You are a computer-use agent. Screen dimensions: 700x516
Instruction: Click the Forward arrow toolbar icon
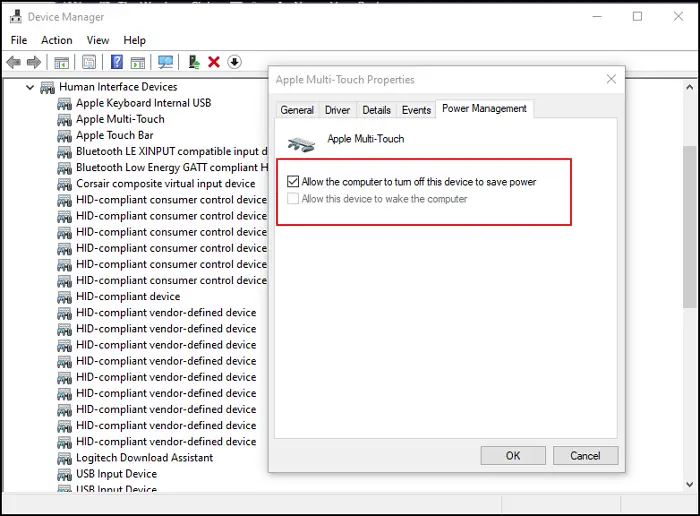coord(34,62)
